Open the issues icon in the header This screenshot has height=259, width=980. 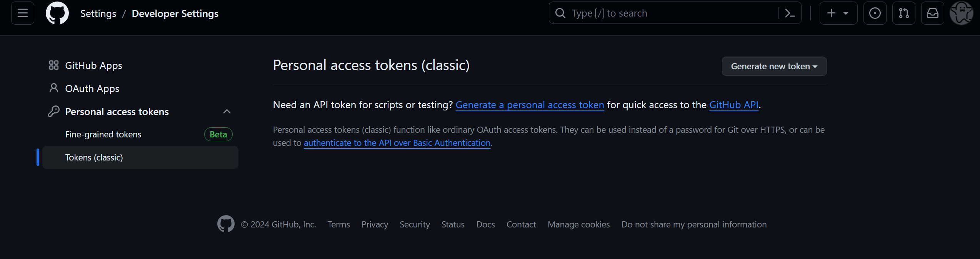click(x=875, y=13)
